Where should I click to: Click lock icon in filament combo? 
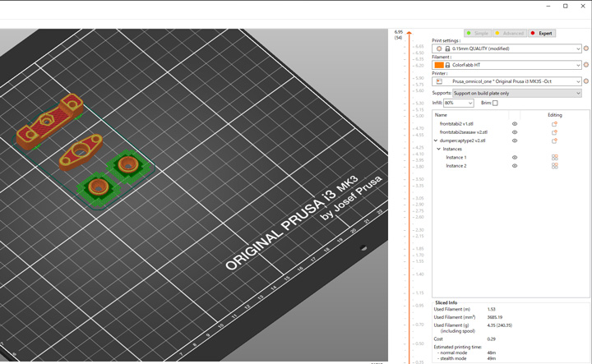[x=447, y=65]
